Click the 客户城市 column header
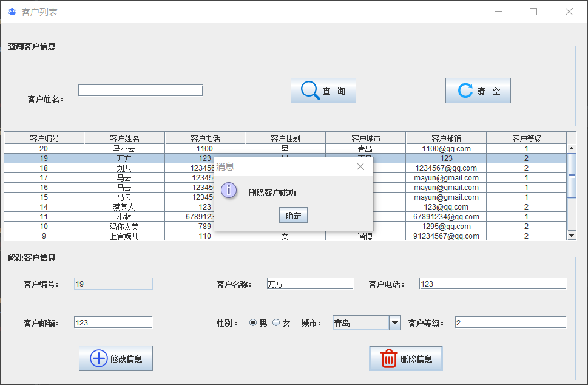This screenshot has width=588, height=385. pyautogui.click(x=366, y=138)
